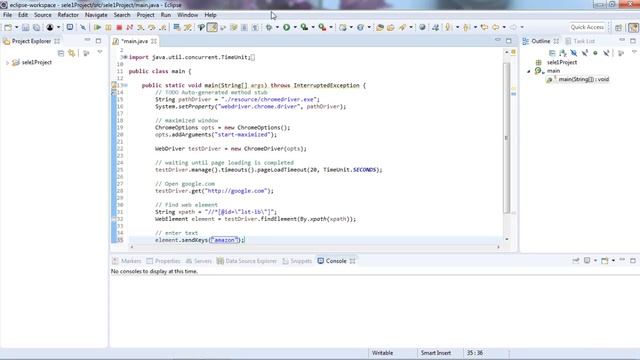The height and width of the screenshot is (360, 640).
Task: Toggle Hide Local Types in Outline
Action: tap(606, 53)
